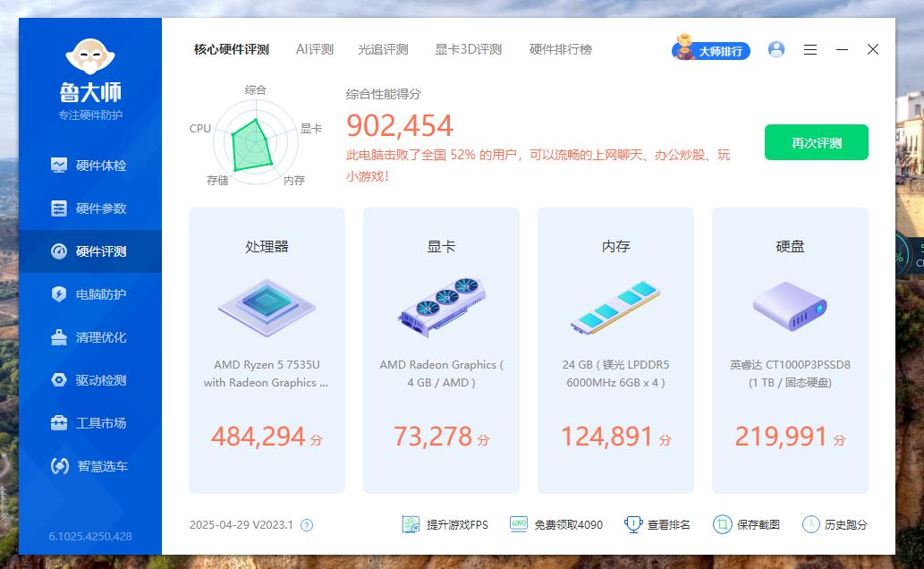Minimize the 鲁大师 window
Image resolution: width=924 pixels, height=569 pixels.
click(842, 50)
